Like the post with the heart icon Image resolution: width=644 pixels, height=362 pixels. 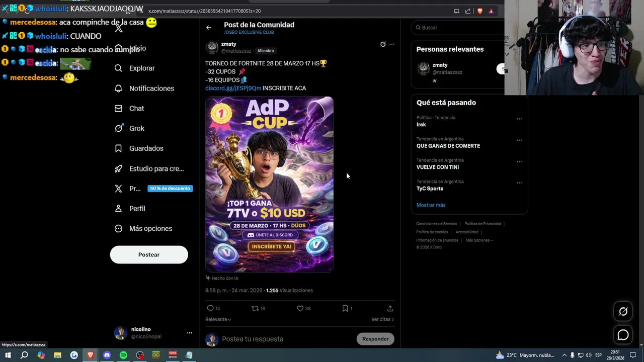[300, 308]
